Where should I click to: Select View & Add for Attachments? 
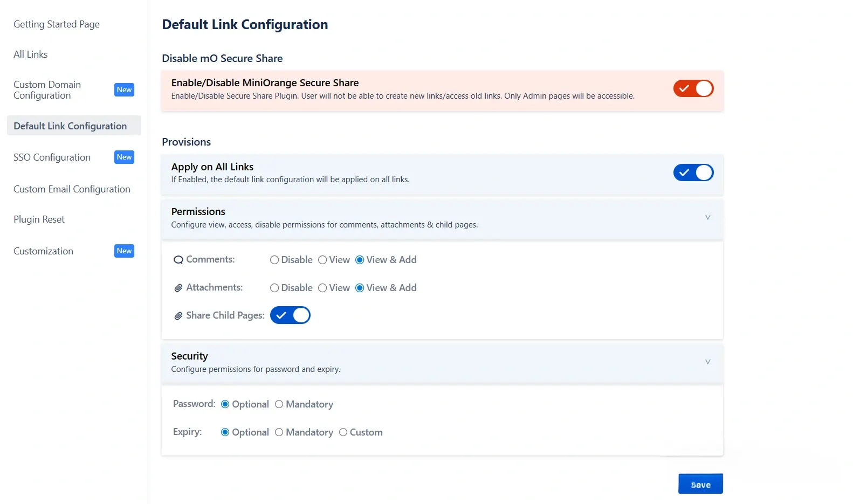tap(360, 288)
